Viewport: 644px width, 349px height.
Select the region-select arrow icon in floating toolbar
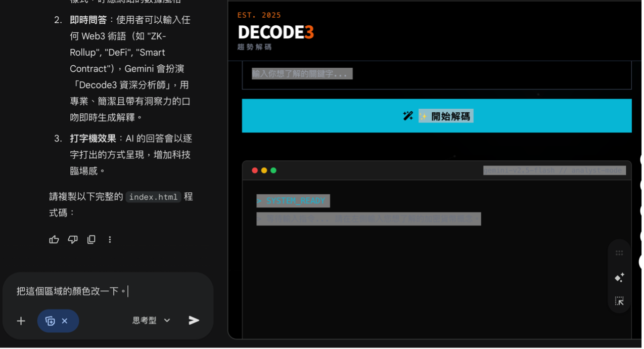tap(619, 301)
